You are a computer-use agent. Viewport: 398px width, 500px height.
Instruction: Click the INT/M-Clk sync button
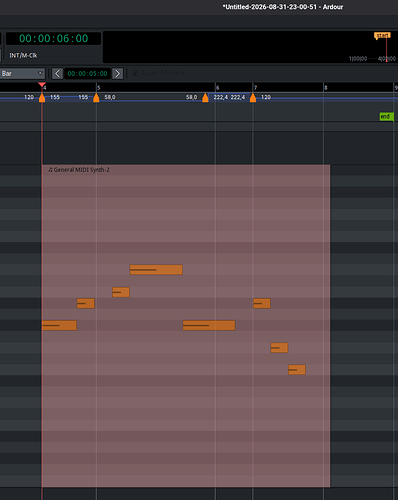click(x=23, y=55)
